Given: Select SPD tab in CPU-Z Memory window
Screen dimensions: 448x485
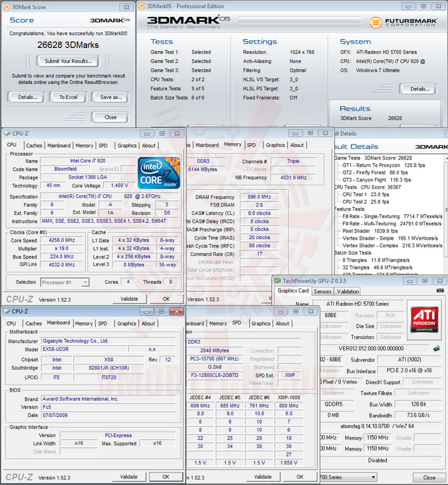Looking at the screenshot, I should click(x=251, y=145).
